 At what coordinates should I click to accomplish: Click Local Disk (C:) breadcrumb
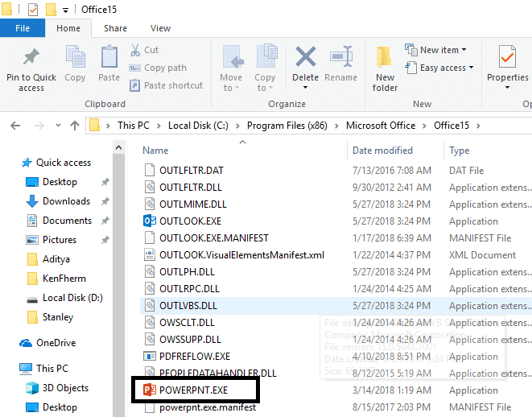click(x=198, y=126)
